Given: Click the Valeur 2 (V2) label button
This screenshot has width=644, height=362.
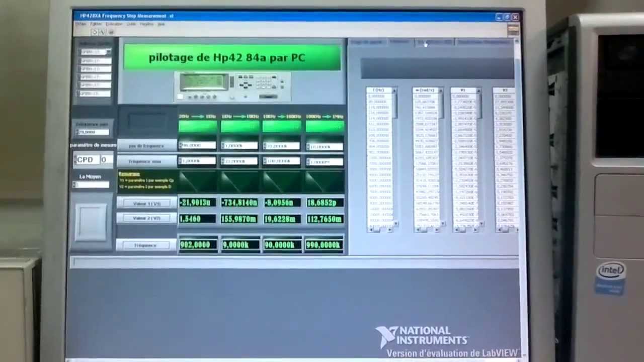Looking at the screenshot, I should [146, 218].
